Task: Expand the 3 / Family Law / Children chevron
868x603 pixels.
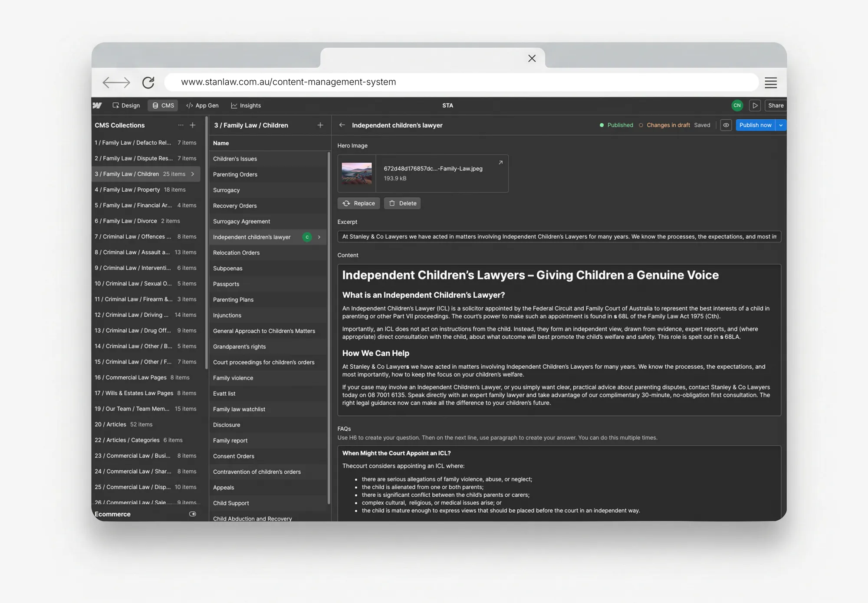Action: pyautogui.click(x=193, y=174)
